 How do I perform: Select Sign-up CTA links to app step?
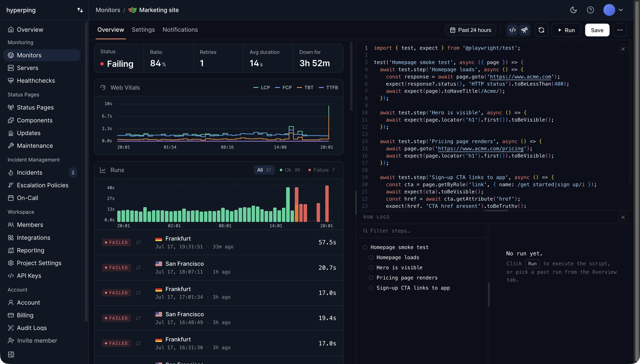point(409,288)
